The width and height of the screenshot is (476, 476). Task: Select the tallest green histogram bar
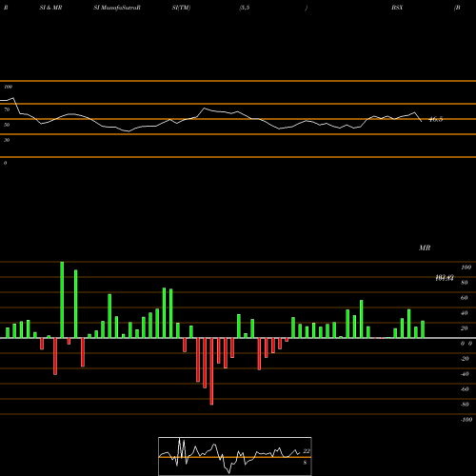pos(62,300)
